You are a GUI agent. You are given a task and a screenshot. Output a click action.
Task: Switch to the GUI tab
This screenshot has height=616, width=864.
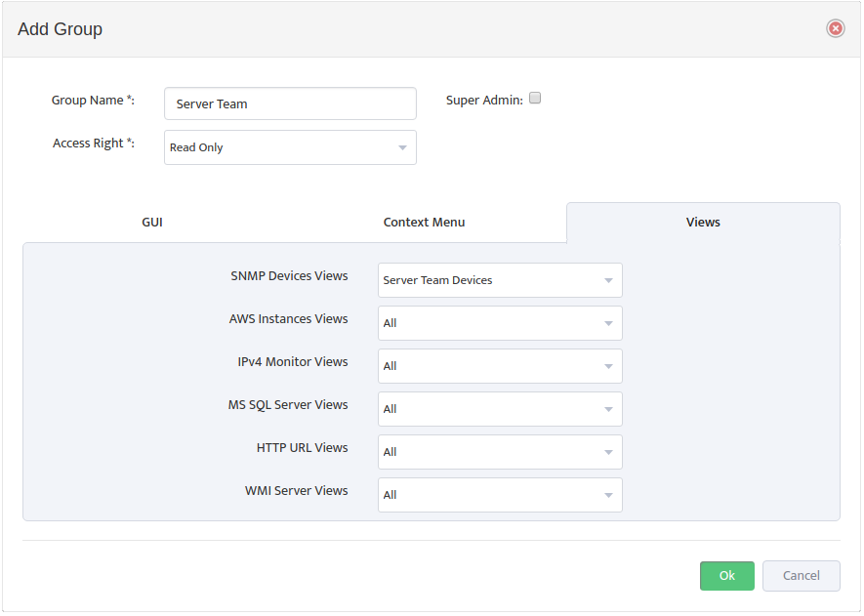[x=152, y=222]
